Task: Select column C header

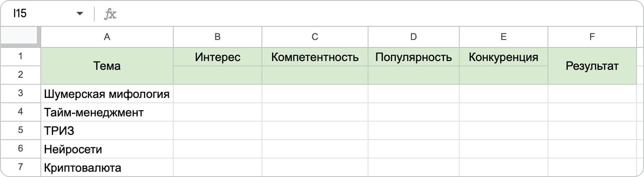Action: (315, 37)
